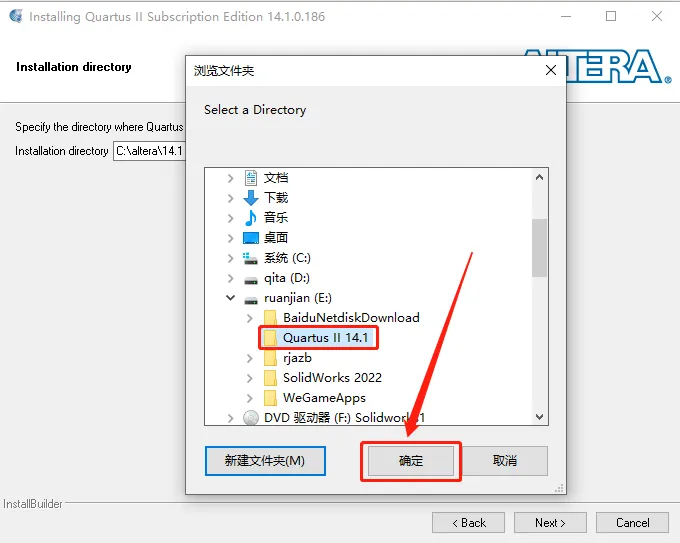The height and width of the screenshot is (543, 680).
Task: Click the Music (音乐) note icon
Action: pos(251,218)
